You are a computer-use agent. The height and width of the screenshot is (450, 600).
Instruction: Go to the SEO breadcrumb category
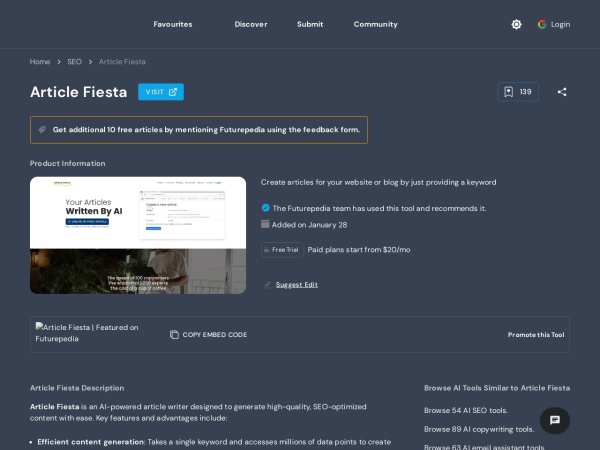coord(74,62)
